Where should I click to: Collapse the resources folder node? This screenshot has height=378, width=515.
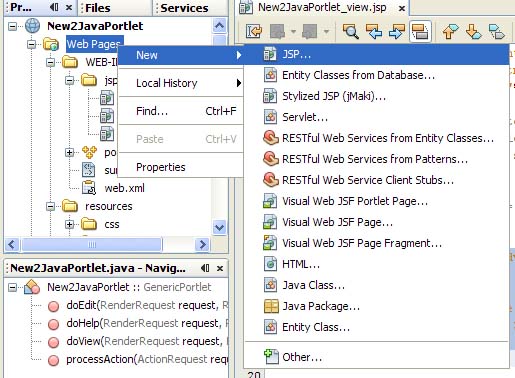50,206
